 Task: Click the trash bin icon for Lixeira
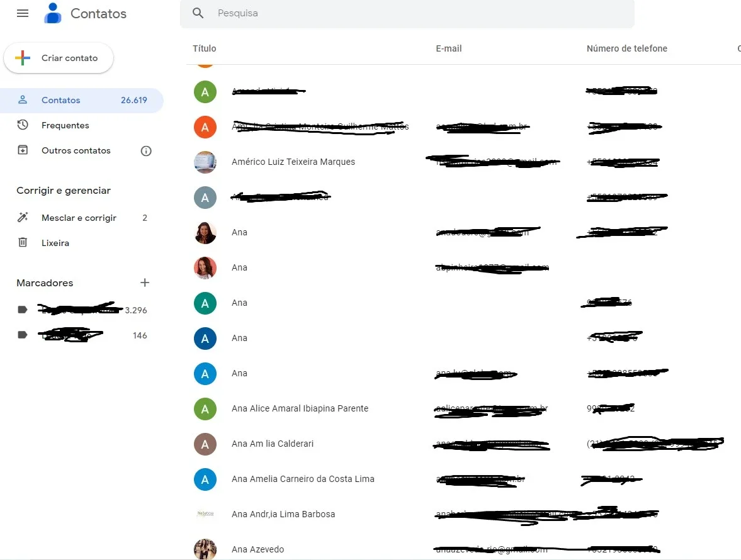click(22, 242)
